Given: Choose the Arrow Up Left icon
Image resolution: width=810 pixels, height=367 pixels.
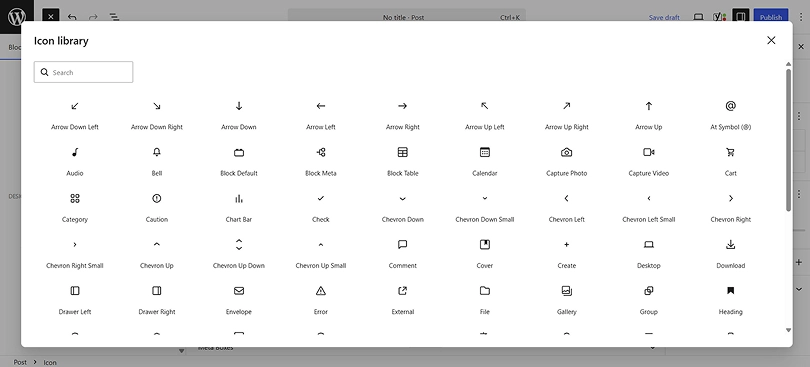Looking at the screenshot, I should [x=485, y=106].
